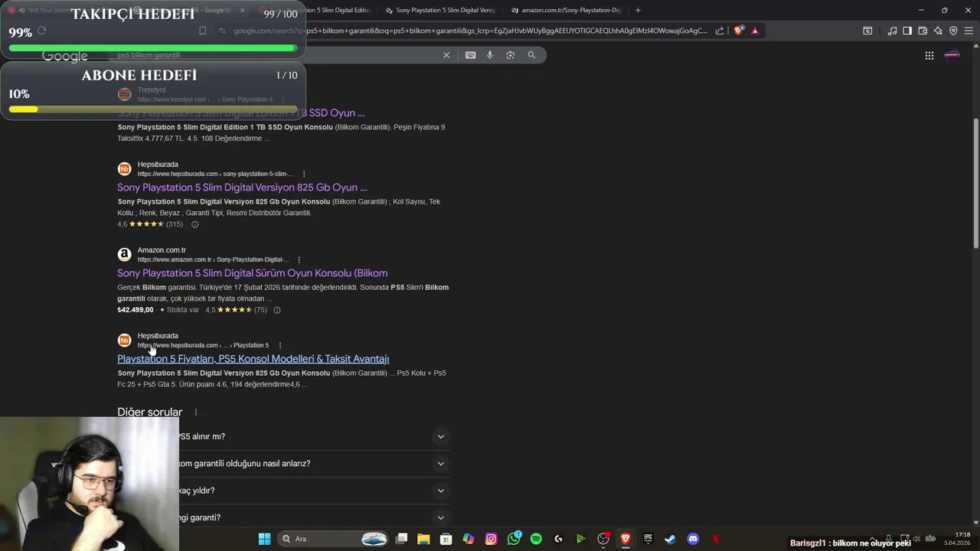Open Brave Shields lion icon
980x551 pixels.
(x=738, y=31)
